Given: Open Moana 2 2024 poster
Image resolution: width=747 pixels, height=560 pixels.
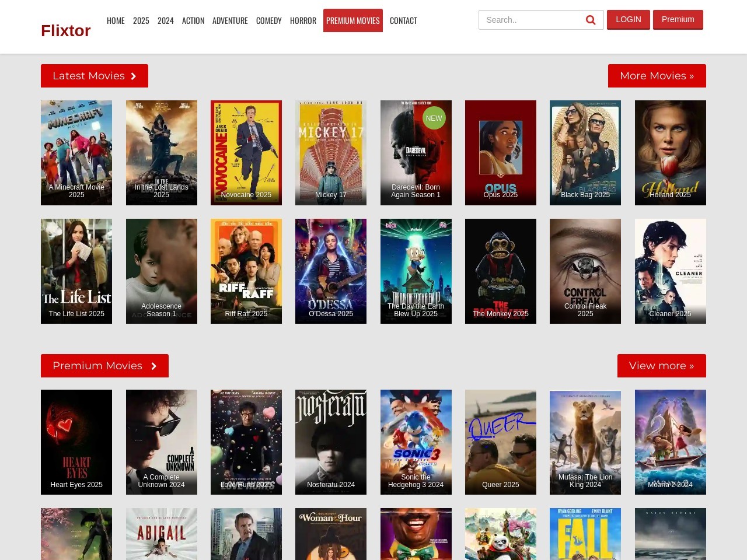Looking at the screenshot, I should 671,442.
